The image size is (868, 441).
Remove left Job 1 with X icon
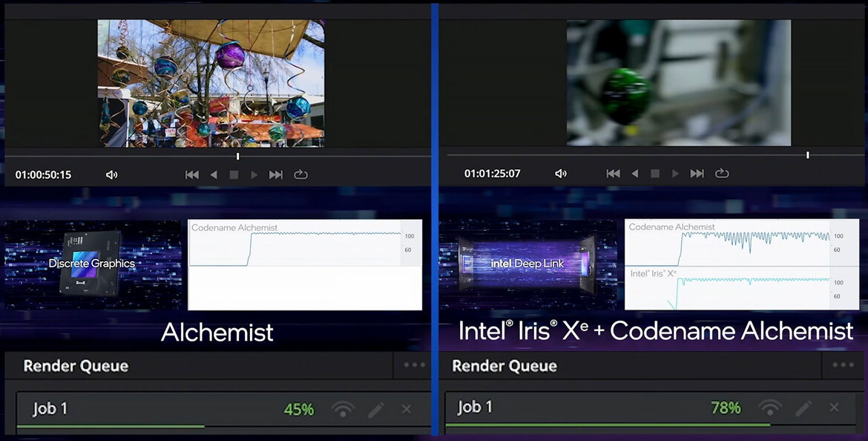pos(407,409)
